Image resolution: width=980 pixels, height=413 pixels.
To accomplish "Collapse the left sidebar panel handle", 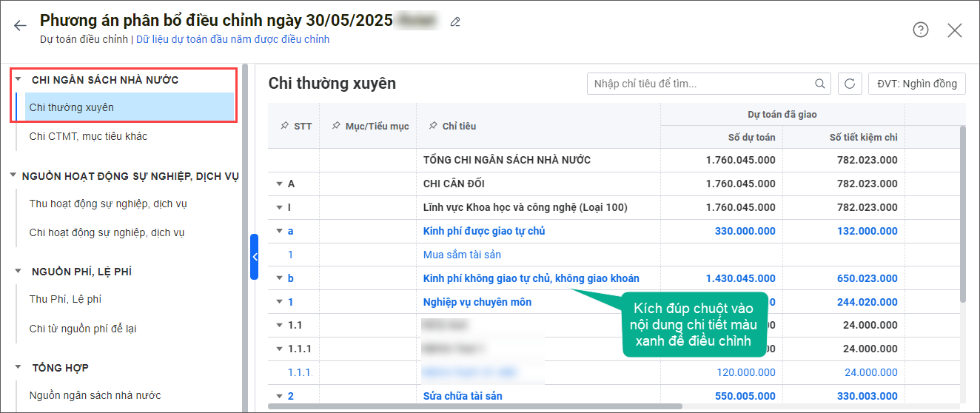I will pyautogui.click(x=254, y=257).
